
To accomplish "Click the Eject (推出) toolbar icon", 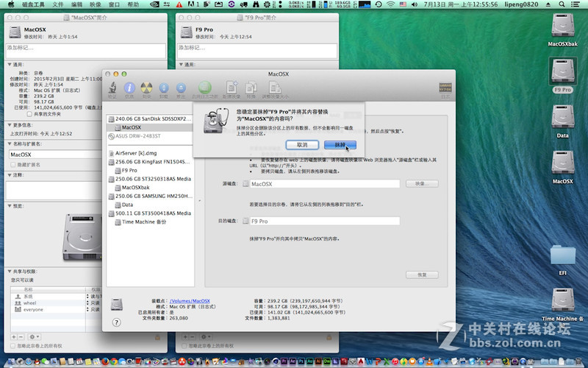I will pos(181,89).
